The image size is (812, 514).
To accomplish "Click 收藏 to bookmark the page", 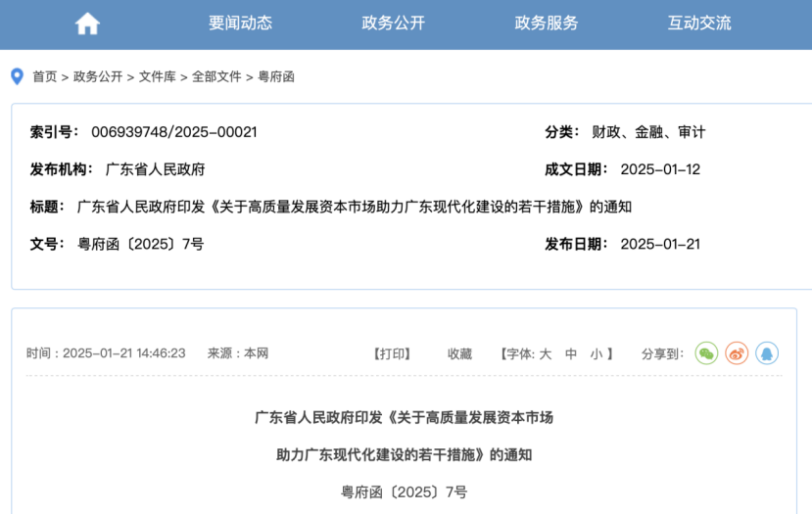I will pyautogui.click(x=459, y=353).
